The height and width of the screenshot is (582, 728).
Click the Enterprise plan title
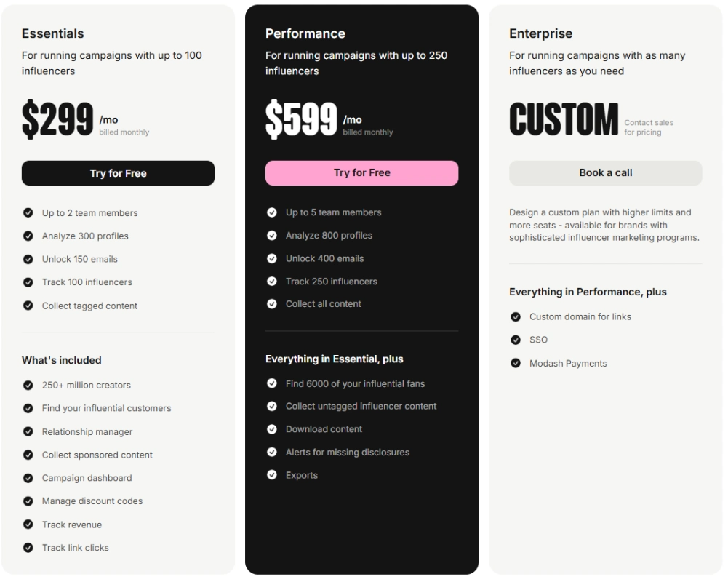(540, 33)
